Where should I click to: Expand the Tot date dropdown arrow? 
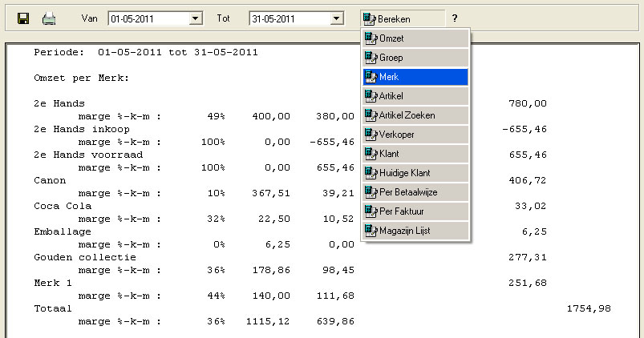(337, 18)
